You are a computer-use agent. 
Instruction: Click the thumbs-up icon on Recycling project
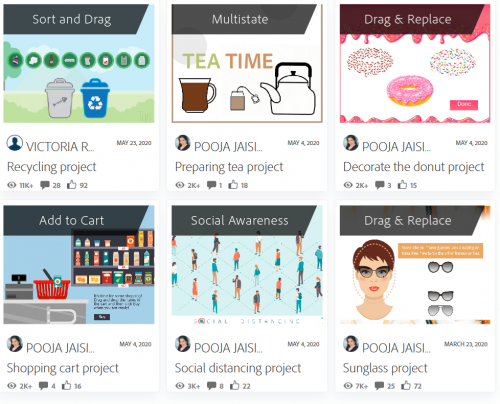72,185
